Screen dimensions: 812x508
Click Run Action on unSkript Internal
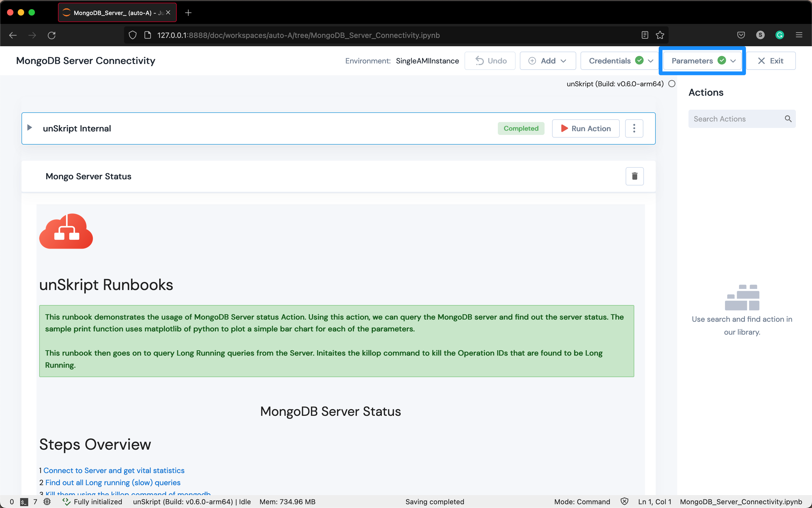(586, 128)
